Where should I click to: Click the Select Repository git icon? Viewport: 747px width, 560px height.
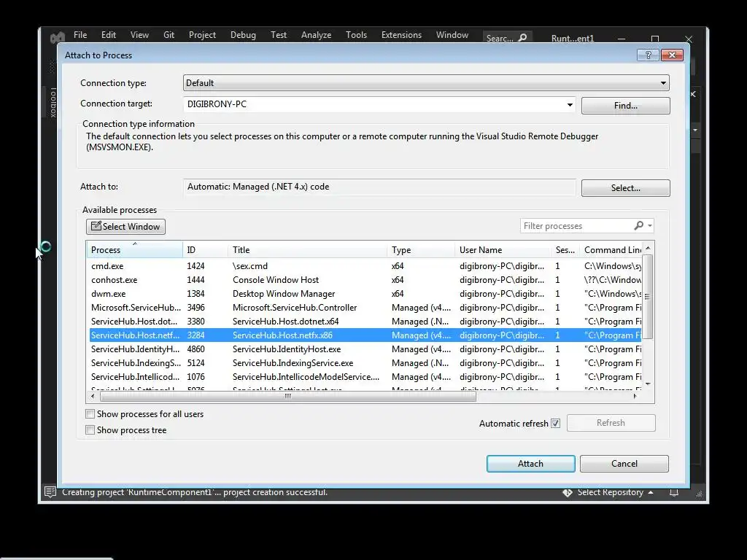click(567, 492)
